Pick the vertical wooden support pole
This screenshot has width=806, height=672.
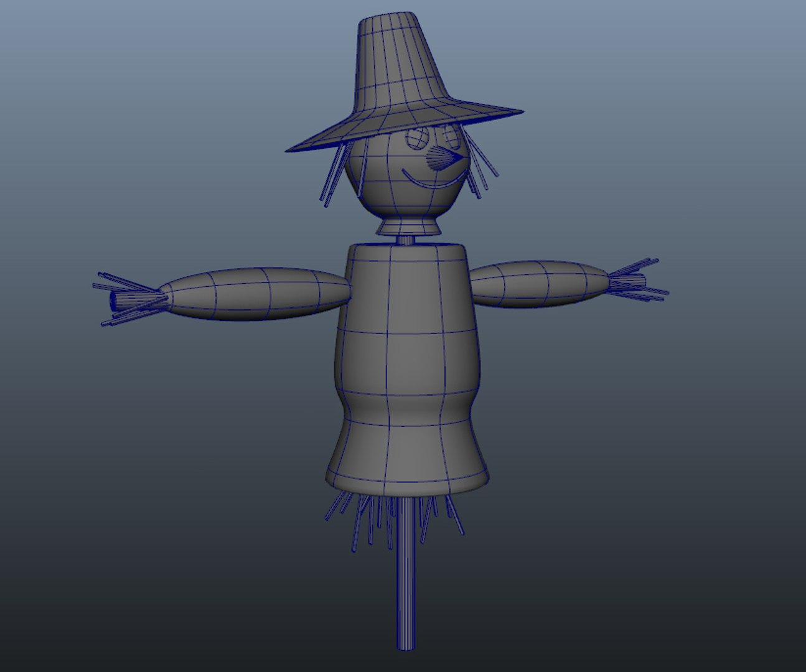tap(406, 572)
